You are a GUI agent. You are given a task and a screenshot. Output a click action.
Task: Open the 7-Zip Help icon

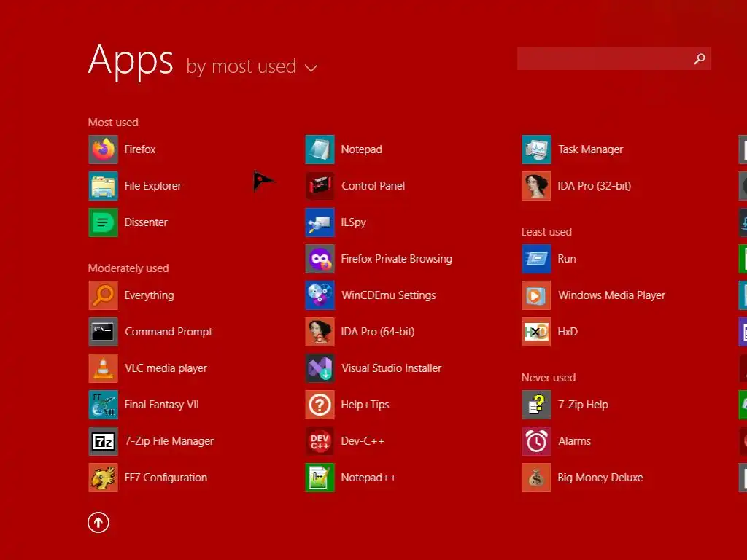[536, 405]
